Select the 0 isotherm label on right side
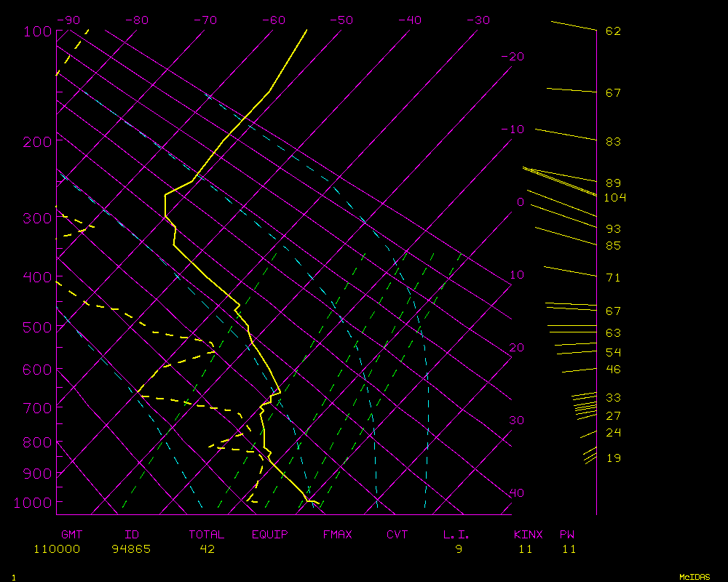728x582 pixels. (520, 202)
